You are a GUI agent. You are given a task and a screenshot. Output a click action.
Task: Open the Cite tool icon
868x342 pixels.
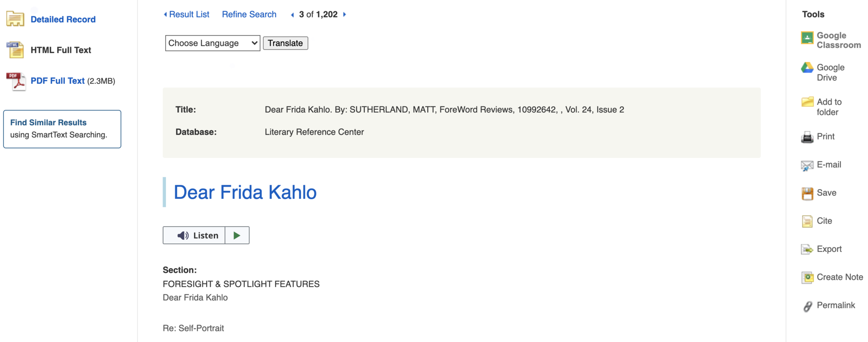pos(807,221)
